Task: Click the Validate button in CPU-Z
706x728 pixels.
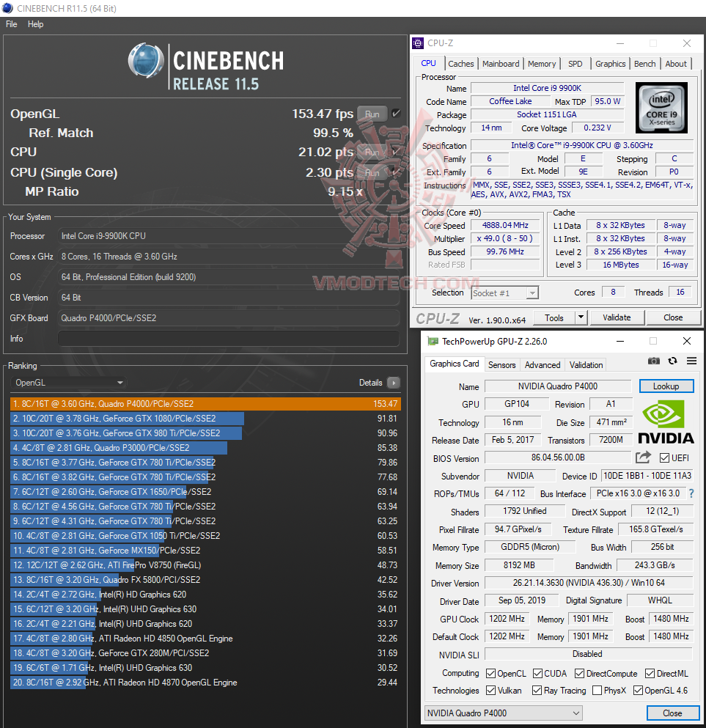Action: click(x=617, y=317)
